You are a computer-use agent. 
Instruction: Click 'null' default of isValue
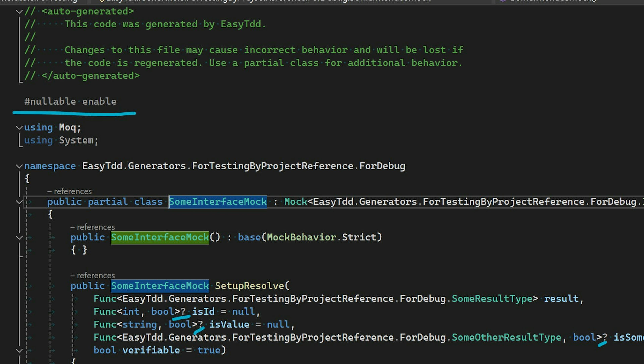pos(278,324)
